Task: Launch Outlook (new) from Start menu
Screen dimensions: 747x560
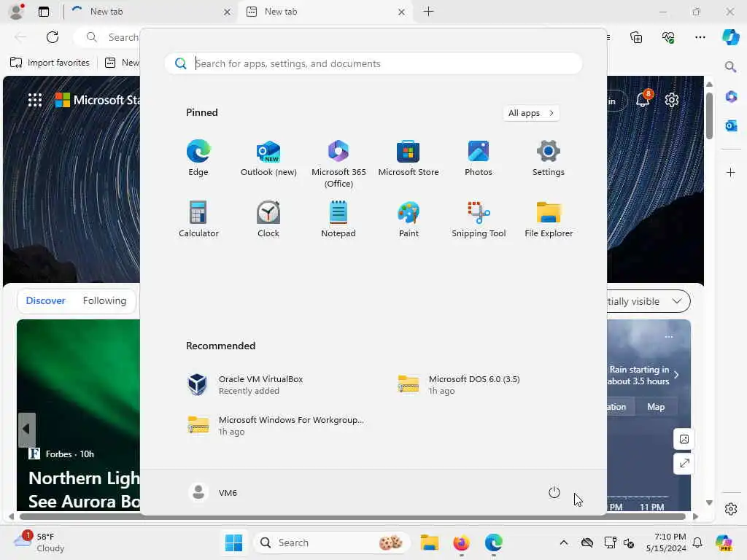Action: [x=268, y=158]
